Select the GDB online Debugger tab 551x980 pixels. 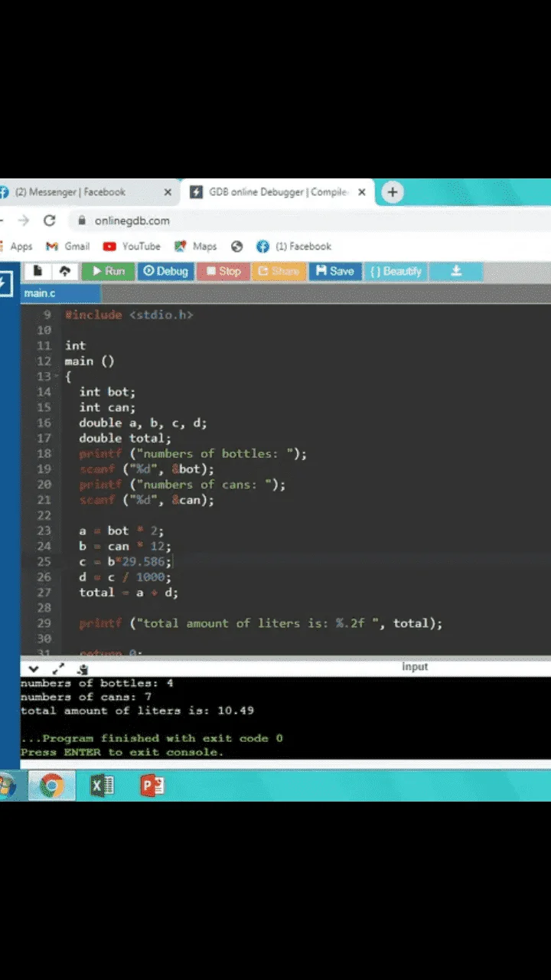[x=277, y=192]
